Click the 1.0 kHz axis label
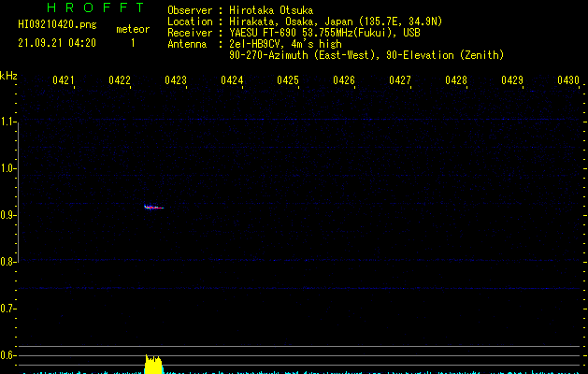 click(x=7, y=168)
